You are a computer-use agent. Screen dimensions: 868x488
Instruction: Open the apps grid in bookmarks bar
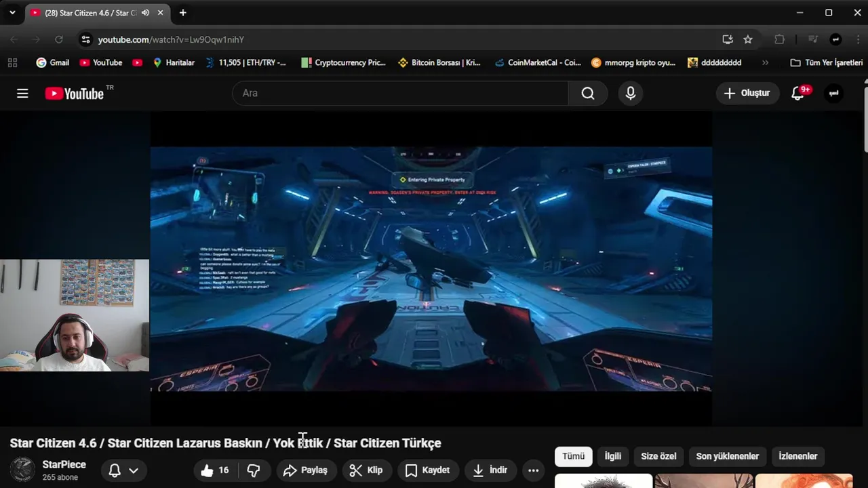click(x=12, y=62)
